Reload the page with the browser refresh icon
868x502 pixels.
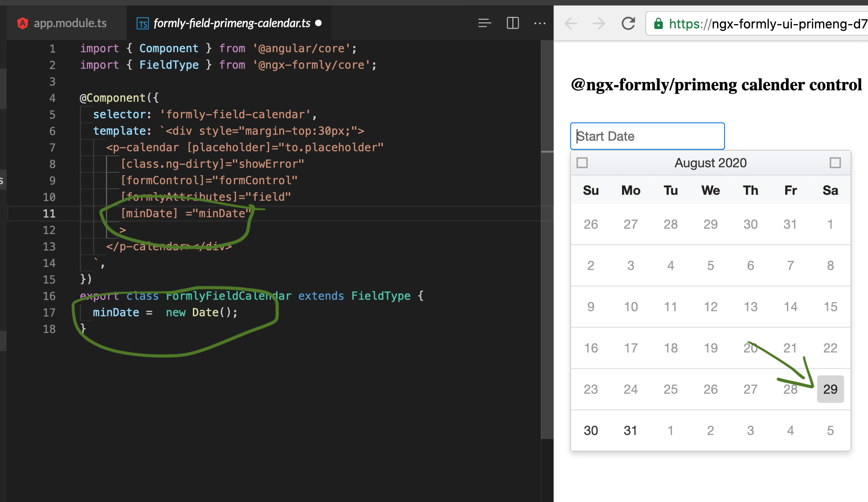tap(628, 24)
